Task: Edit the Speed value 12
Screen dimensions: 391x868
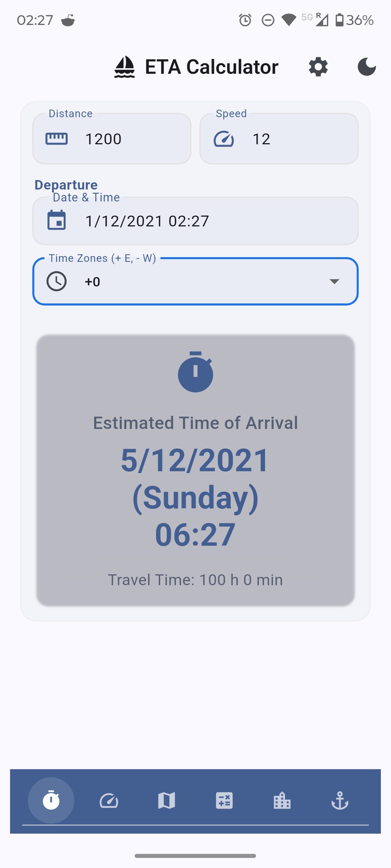Action: [279, 139]
